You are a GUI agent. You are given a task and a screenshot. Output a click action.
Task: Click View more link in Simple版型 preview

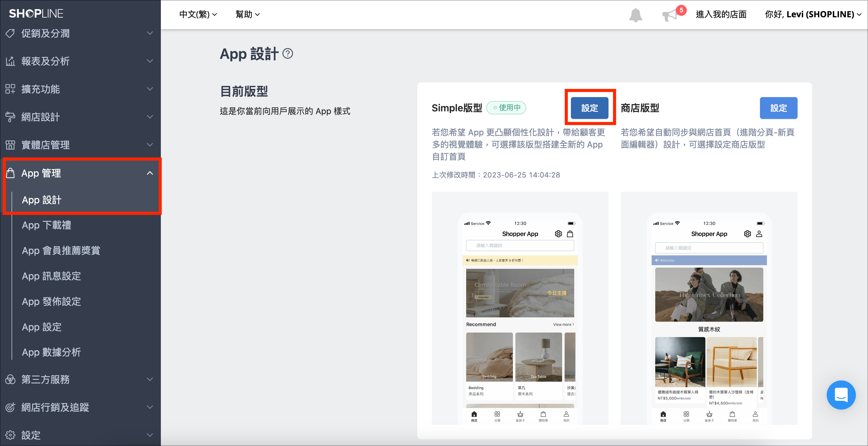pos(563,324)
